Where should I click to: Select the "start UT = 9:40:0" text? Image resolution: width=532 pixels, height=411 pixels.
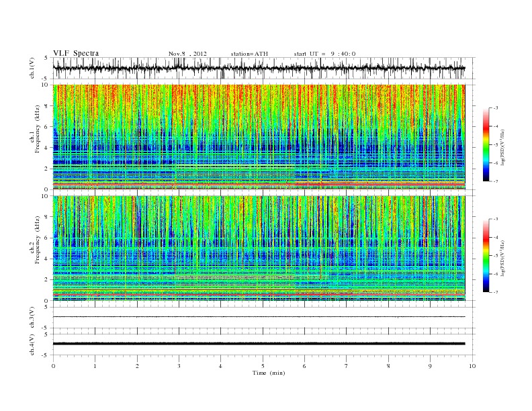[x=324, y=54]
